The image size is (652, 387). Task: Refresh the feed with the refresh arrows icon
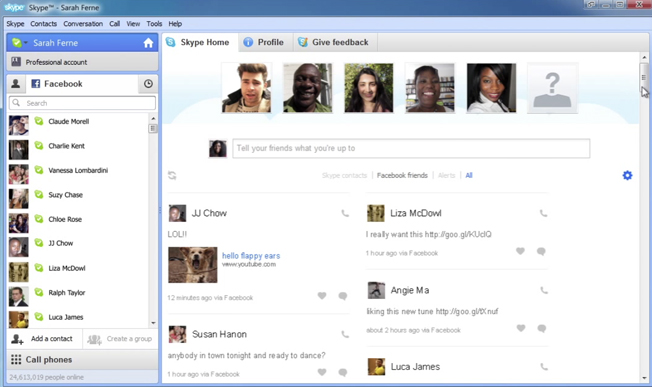(172, 175)
